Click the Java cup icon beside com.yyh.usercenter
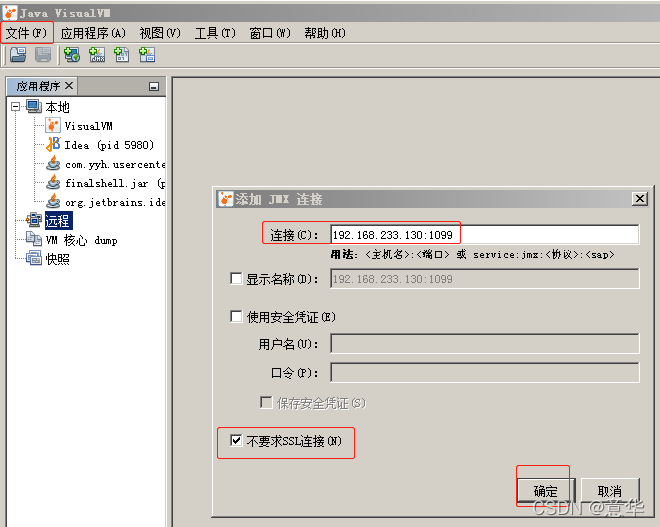 (53, 163)
